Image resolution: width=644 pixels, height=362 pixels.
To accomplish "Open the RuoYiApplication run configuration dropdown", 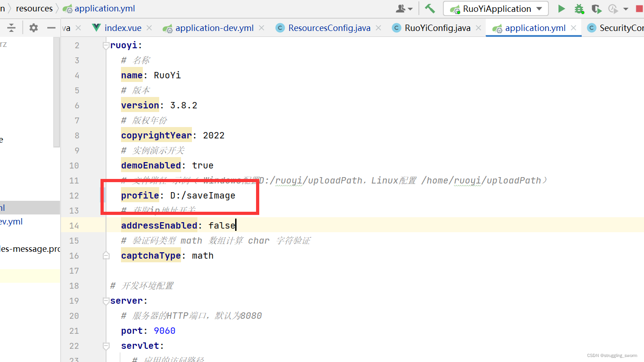I will [496, 9].
